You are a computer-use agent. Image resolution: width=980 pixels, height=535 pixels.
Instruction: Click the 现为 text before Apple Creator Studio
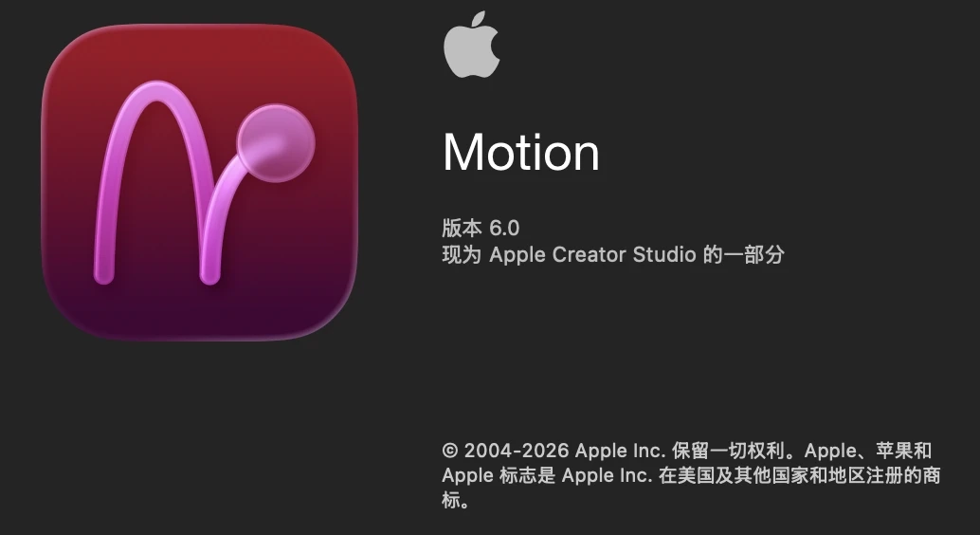pyautogui.click(x=462, y=254)
